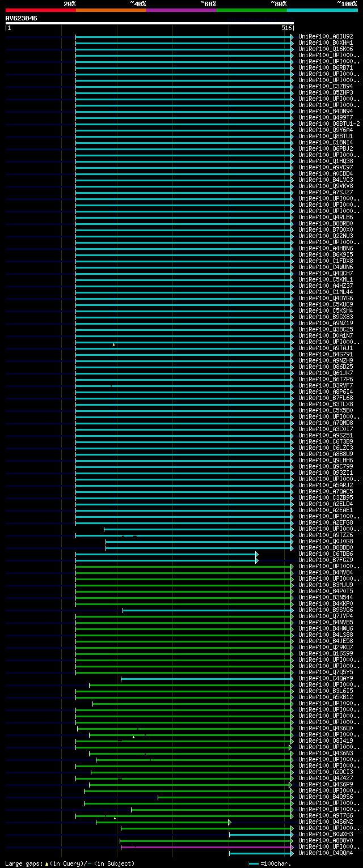Click hit label UniRef100_B4DN94
Image resolution: width=363 pixels, height=868 pixels.
(x=326, y=111)
